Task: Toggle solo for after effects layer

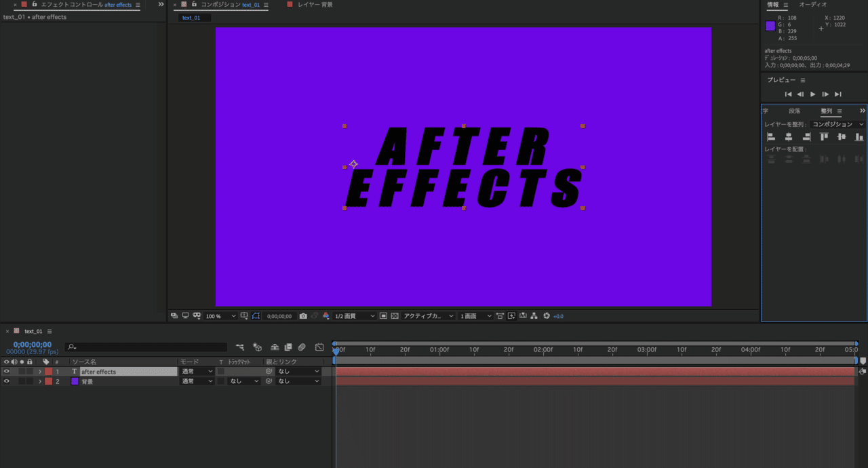Action: click(22, 372)
